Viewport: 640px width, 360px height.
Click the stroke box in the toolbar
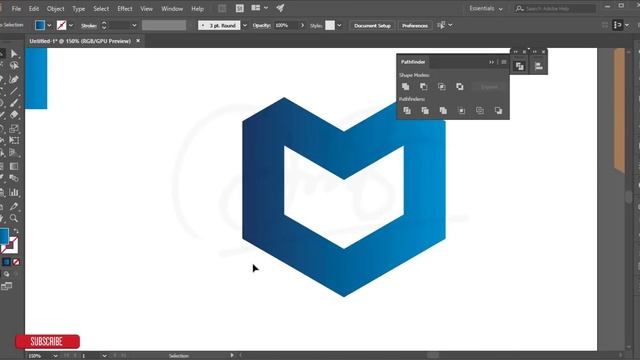(10, 245)
